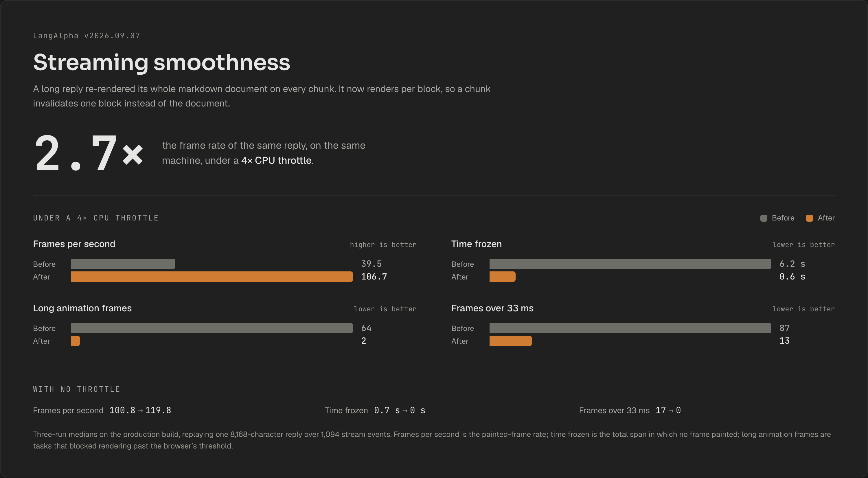868x478 pixels.
Task: Click the LangAlpha v2026.09.07 version label
Action: [87, 36]
